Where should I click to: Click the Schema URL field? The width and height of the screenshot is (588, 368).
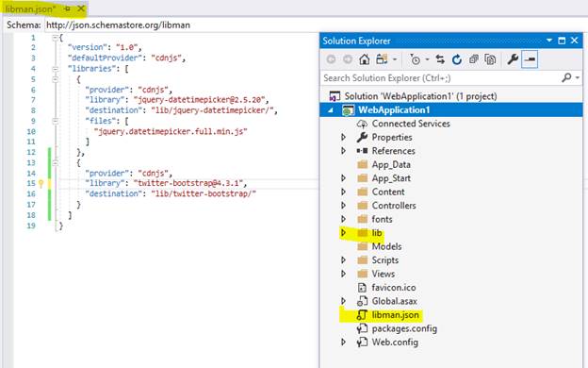pos(315,25)
